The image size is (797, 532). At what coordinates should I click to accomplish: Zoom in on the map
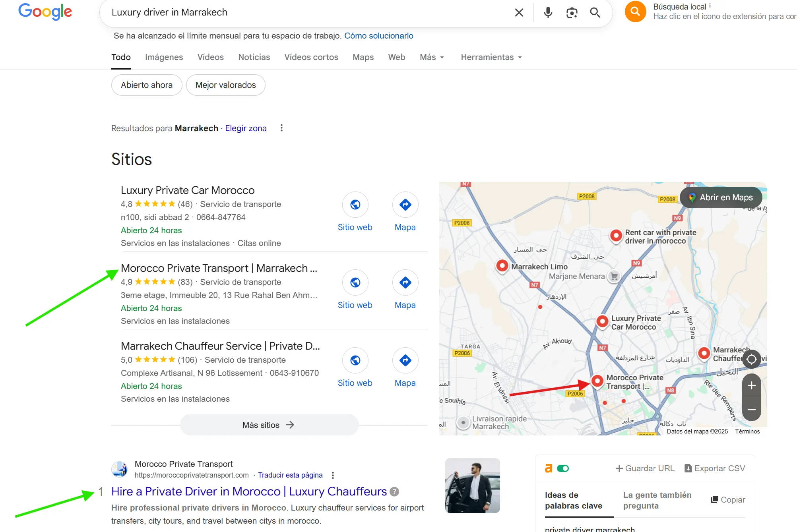point(751,385)
